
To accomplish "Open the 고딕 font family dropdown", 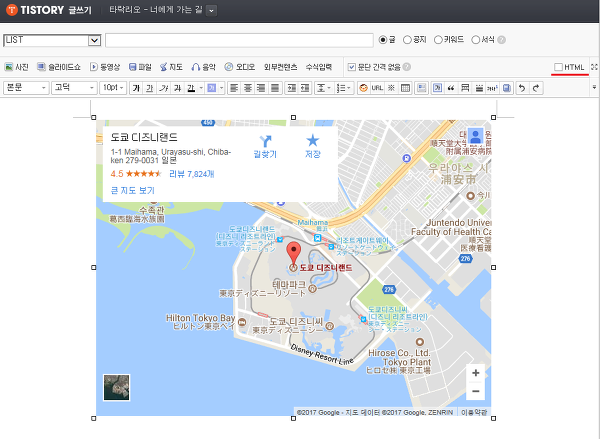I will click(x=74, y=88).
